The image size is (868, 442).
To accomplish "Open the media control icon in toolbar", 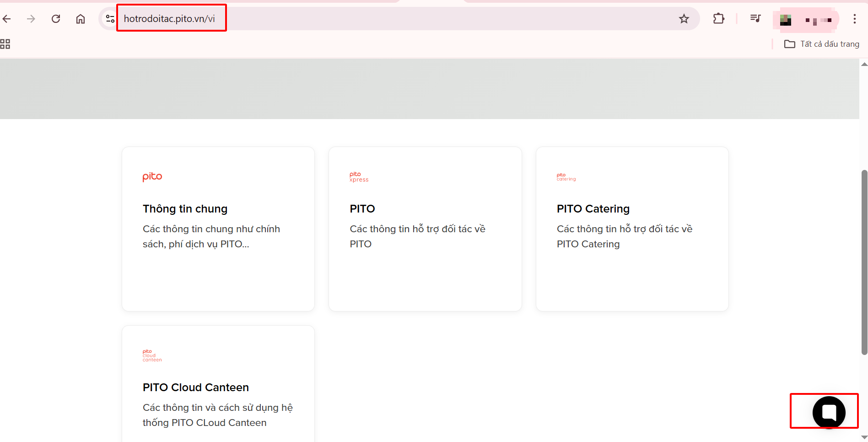I will [x=755, y=18].
